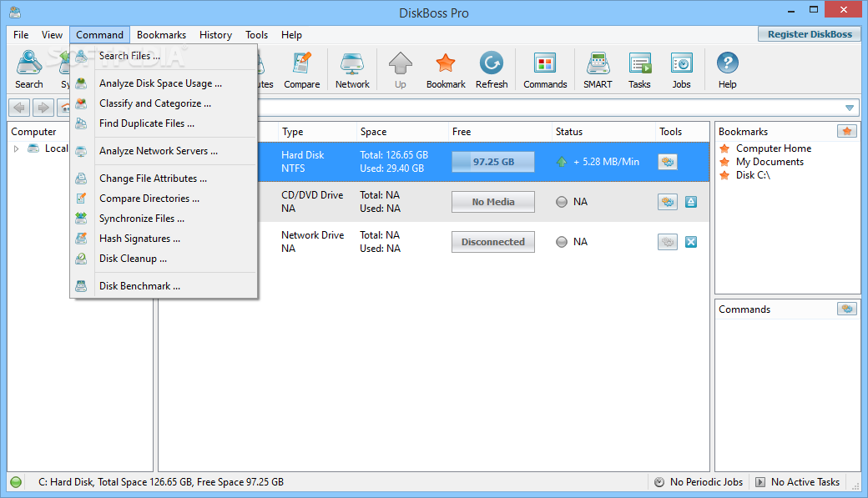The image size is (868, 498).
Task: Open the My Documents bookmark
Action: click(770, 162)
